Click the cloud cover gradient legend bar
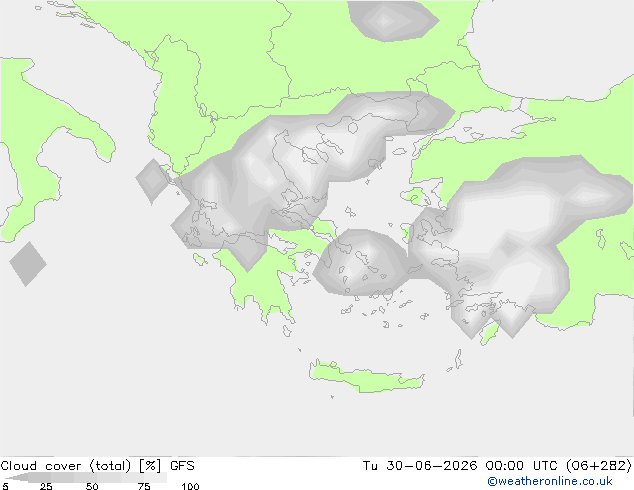This screenshot has height=490, width=634. pyautogui.click(x=85, y=477)
